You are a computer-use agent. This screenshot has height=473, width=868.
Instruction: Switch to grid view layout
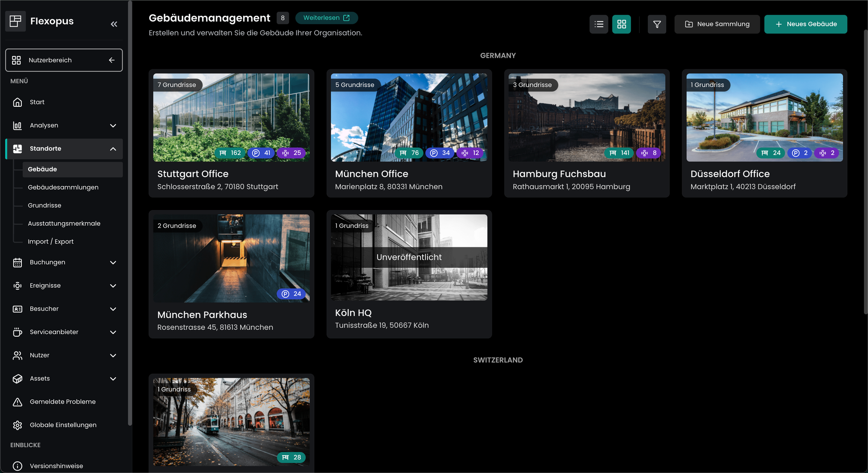621,24
